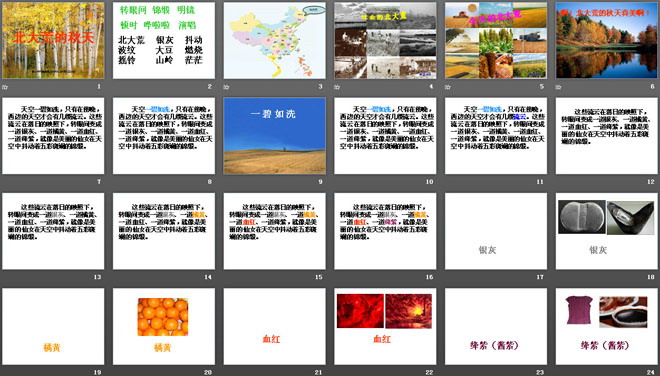Viewport: 660px width, 376px height.
Task: Select slide 1 titled 北大荒的秋天 with birch forest
Action: pyautogui.click(x=53, y=40)
